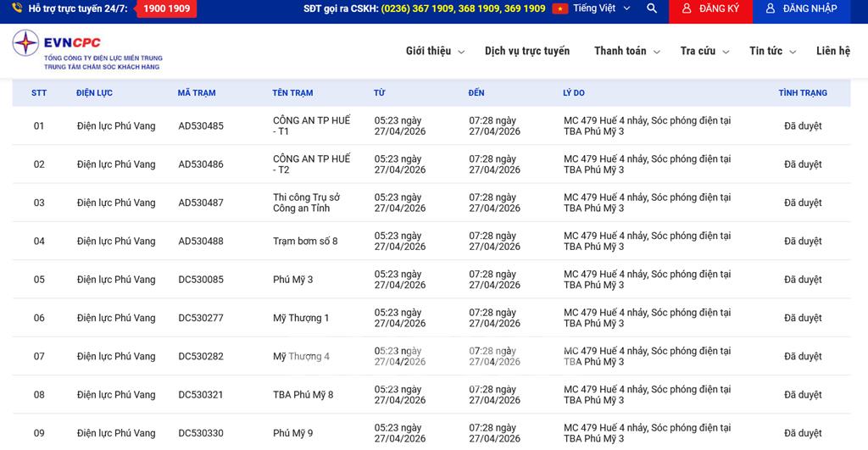Select the Trạm bơm số 8 row
Viewport: 868px width, 450px height.
pyautogui.click(x=305, y=242)
